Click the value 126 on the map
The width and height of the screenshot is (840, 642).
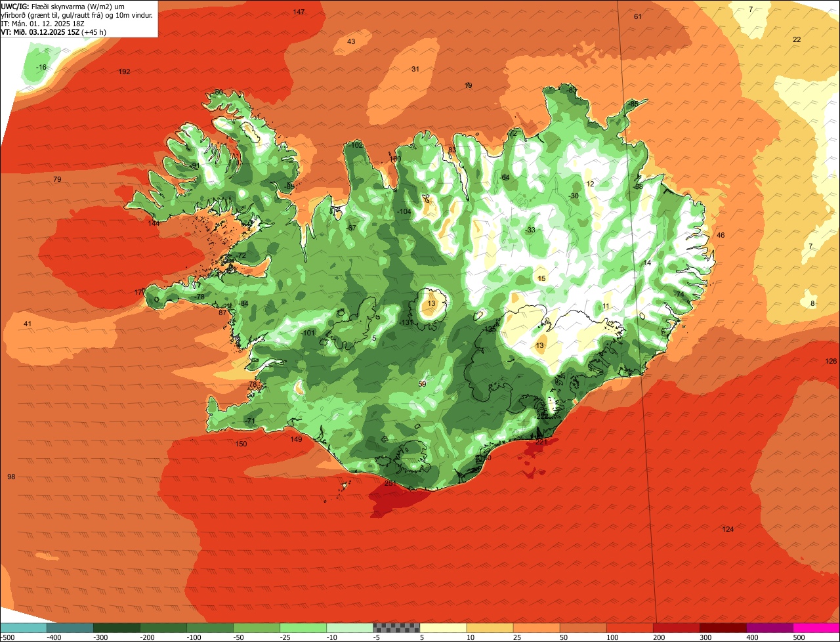pos(831,361)
